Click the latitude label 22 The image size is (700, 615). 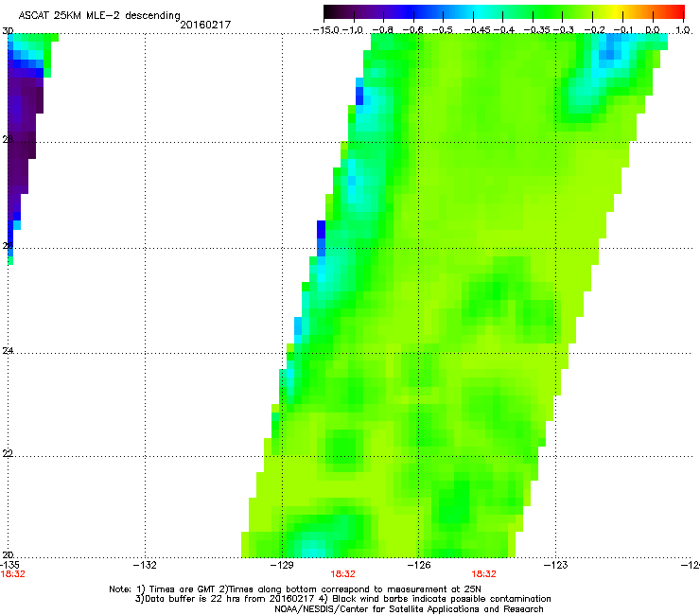tap(8, 453)
